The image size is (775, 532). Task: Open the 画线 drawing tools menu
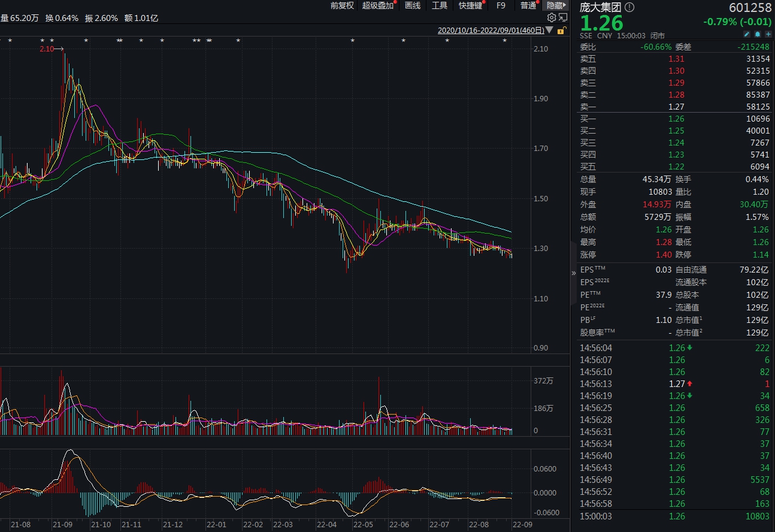[413, 5]
